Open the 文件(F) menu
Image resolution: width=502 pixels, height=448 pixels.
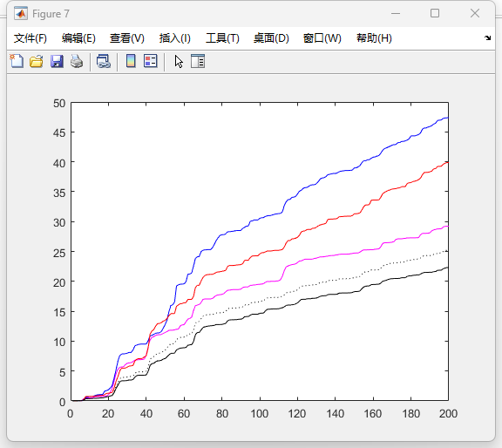pyautogui.click(x=31, y=38)
